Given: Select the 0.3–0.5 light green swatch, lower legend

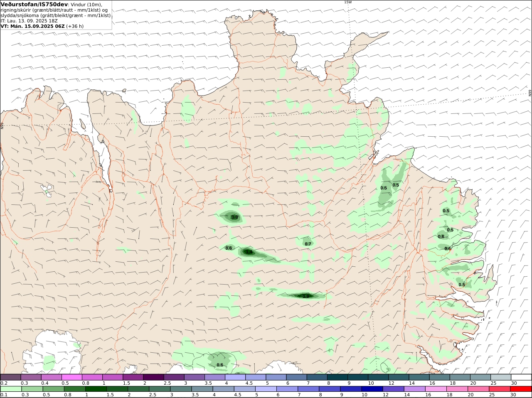Looking at the screenshot, I should tap(32, 389).
